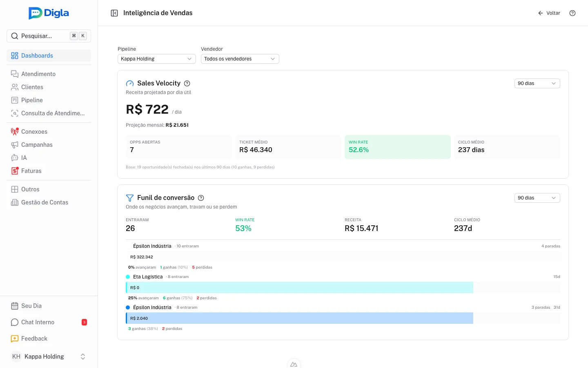Click the Ciclo Médio 237 dias card
Screen dimensions: 588x368
tap(507, 147)
